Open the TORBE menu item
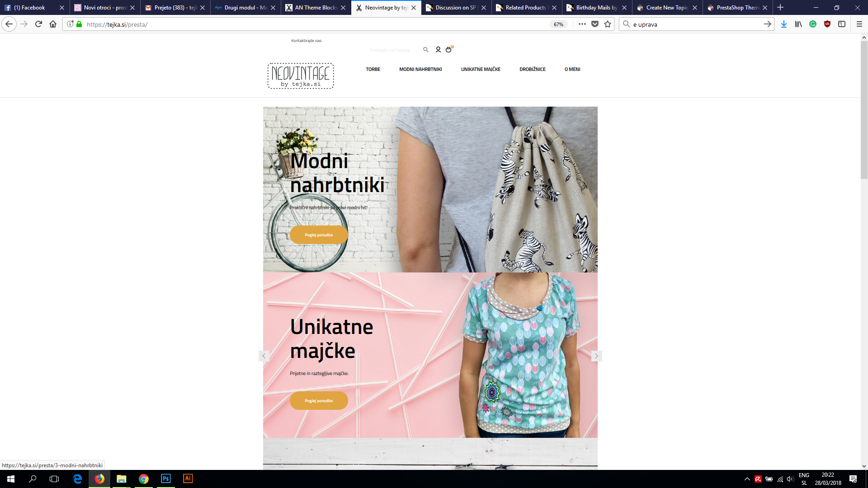Screen dimensions: 868x488 373,70
